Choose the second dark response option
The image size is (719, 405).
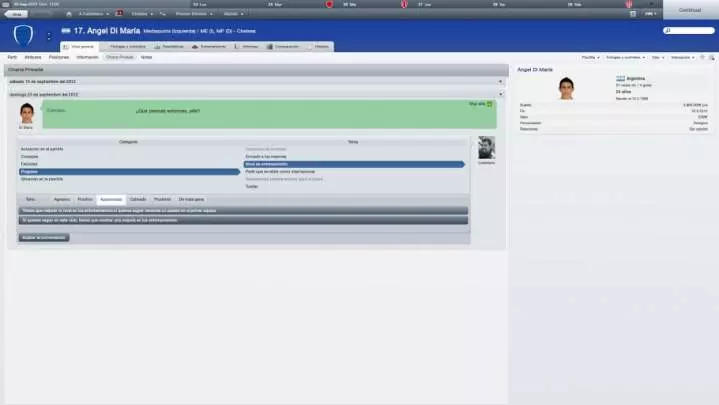click(243, 220)
